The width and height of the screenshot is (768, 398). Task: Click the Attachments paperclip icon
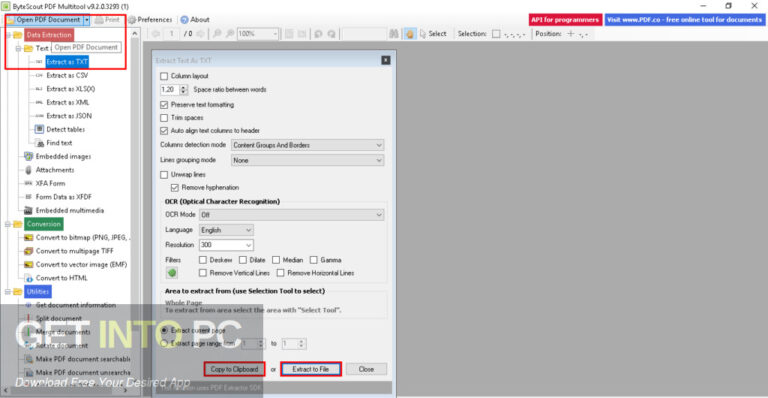pos(28,170)
